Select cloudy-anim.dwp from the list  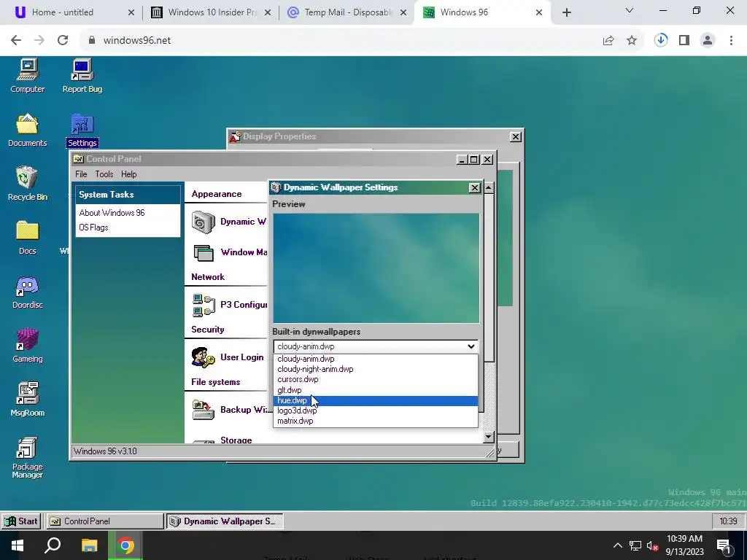pos(376,359)
